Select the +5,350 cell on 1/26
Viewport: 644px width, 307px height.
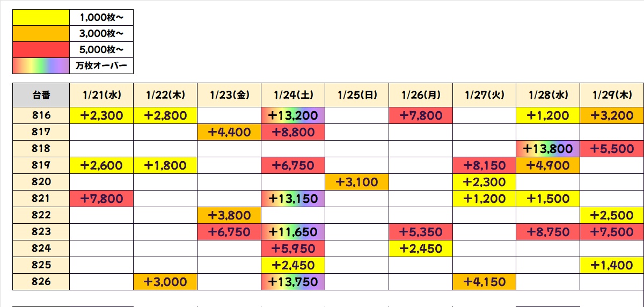point(421,232)
